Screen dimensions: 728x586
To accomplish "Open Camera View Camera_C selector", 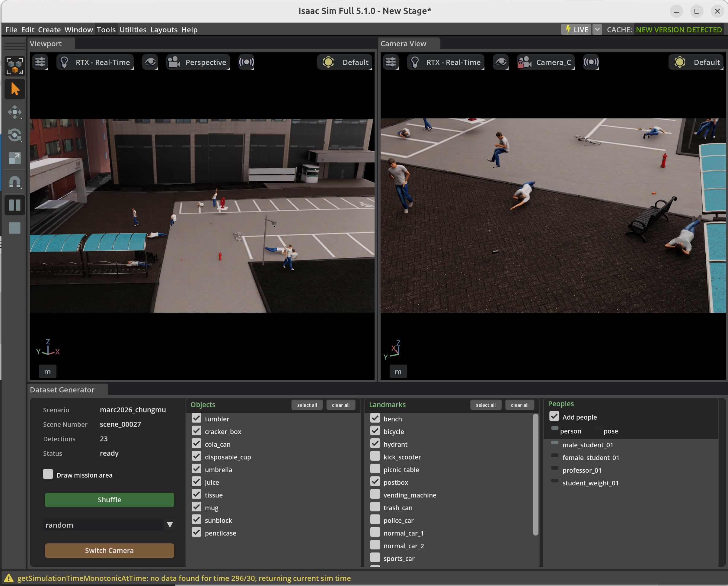I will [x=546, y=62].
